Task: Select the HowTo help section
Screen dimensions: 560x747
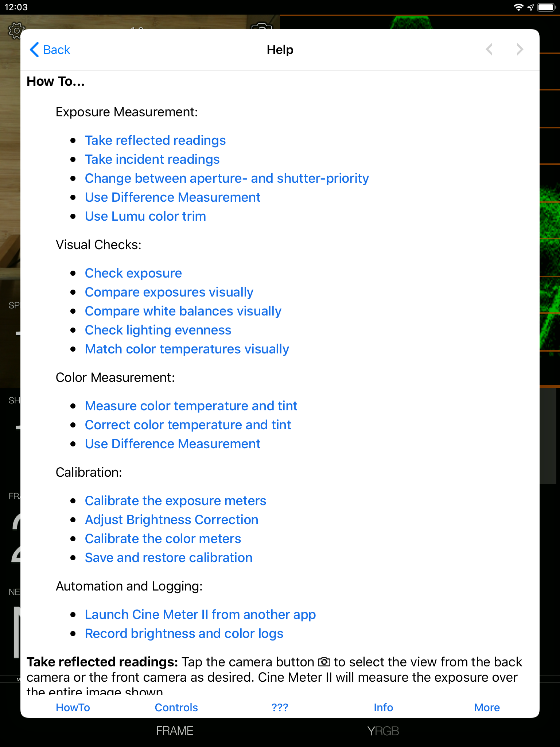Action: (x=73, y=707)
